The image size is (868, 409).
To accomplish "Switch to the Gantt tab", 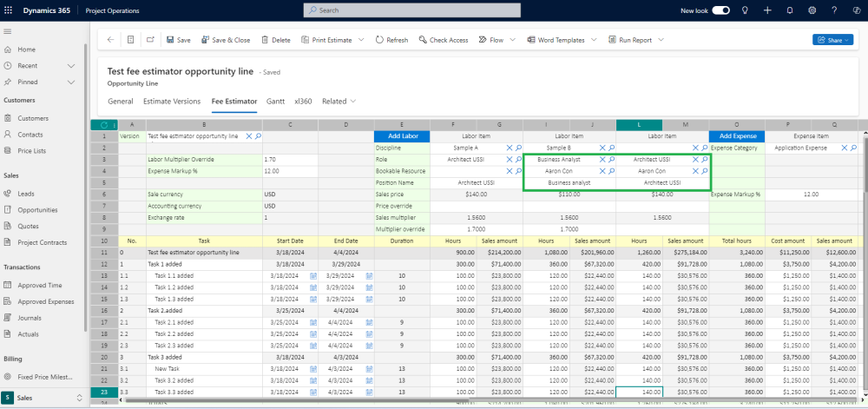I will (275, 102).
